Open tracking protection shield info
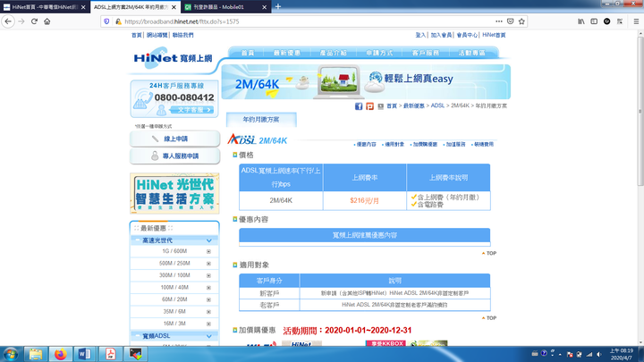Image resolution: width=644 pixels, height=362 pixels. 106,21
